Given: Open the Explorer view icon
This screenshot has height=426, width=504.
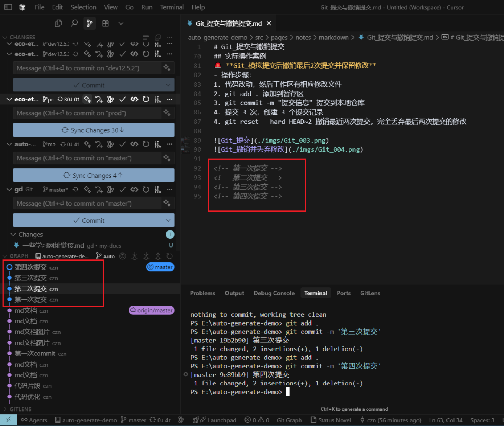Looking at the screenshot, I should pyautogui.click(x=58, y=23).
